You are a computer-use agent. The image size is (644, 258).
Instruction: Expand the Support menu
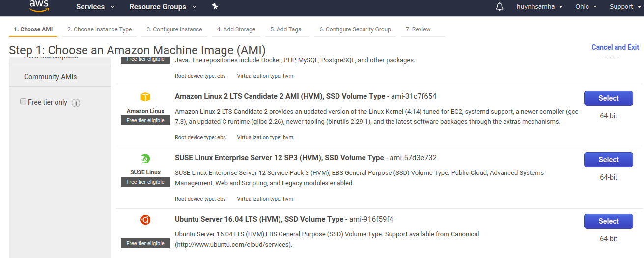click(625, 7)
